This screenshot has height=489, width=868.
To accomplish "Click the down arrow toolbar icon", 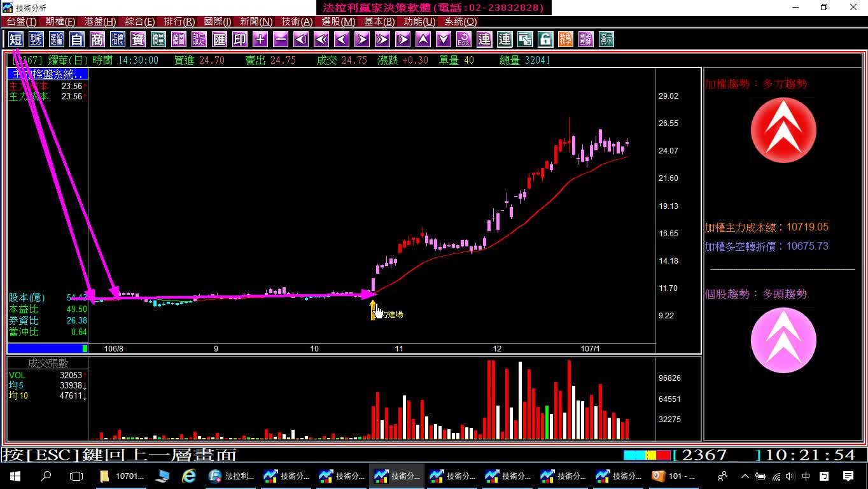I will point(444,39).
